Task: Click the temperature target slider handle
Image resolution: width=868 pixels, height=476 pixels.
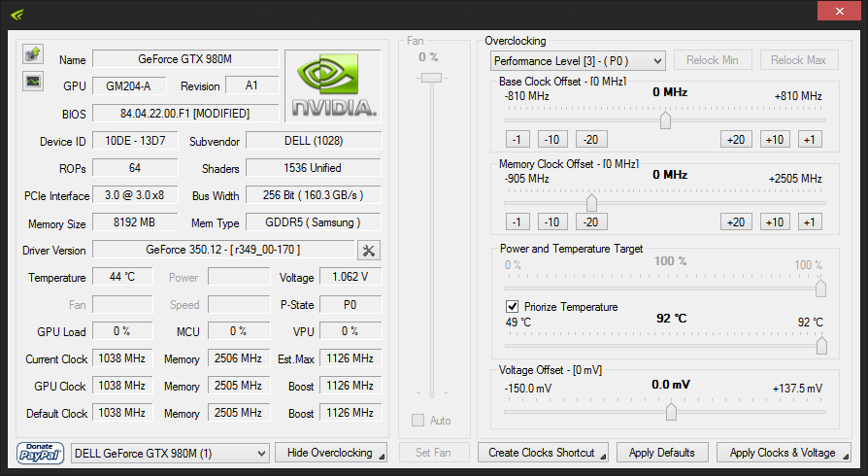Action: [821, 346]
